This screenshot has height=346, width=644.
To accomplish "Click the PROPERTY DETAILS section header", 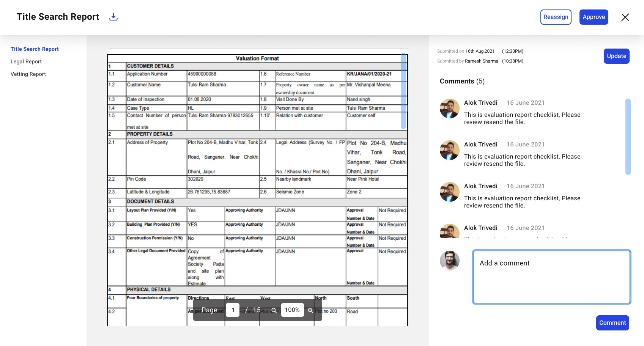I will [x=150, y=134].
